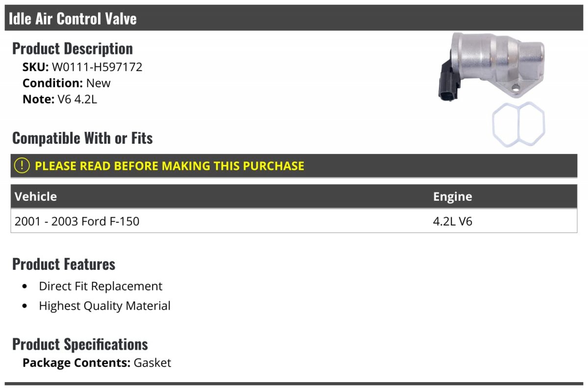This screenshot has height=390, width=588.
Task: Click the Compatible With or Fits heading
Action: (82, 138)
